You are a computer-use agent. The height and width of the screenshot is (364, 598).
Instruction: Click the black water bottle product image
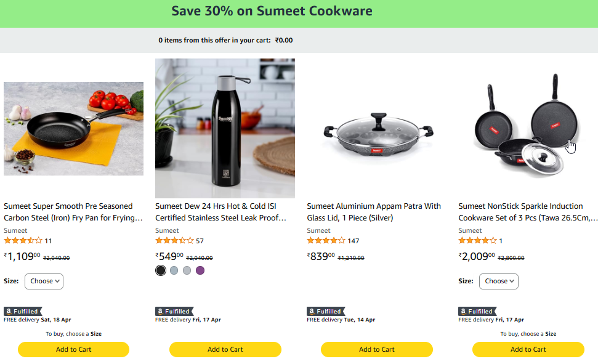pyautogui.click(x=225, y=128)
